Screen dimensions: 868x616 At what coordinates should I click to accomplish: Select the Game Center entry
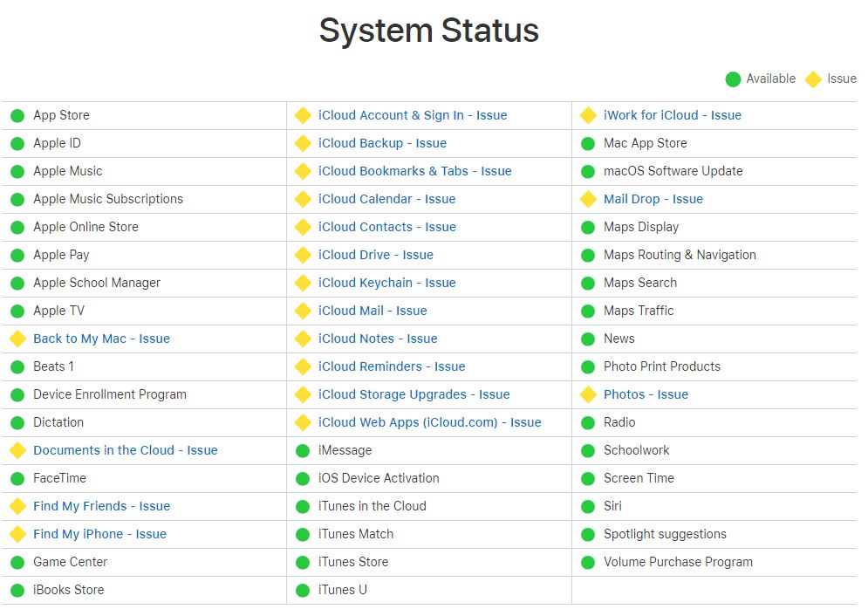(x=71, y=562)
